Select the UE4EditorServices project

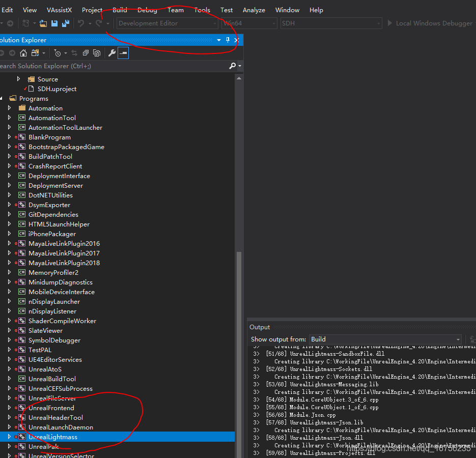point(55,360)
